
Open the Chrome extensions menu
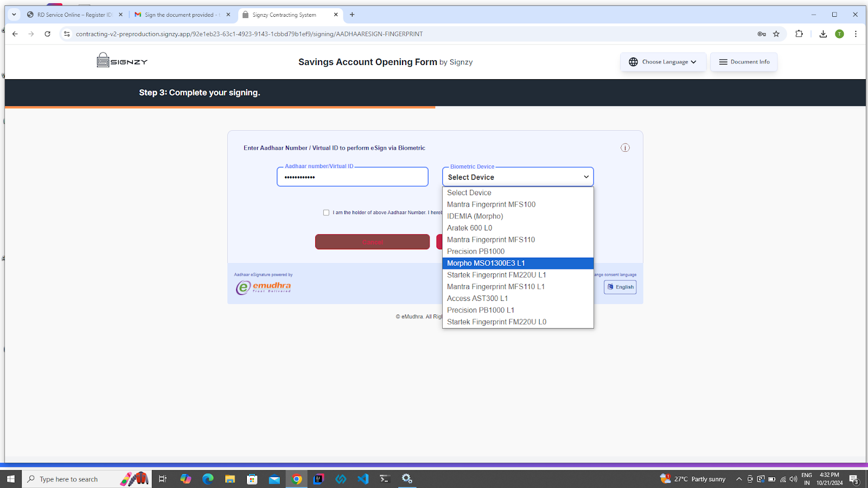(799, 34)
